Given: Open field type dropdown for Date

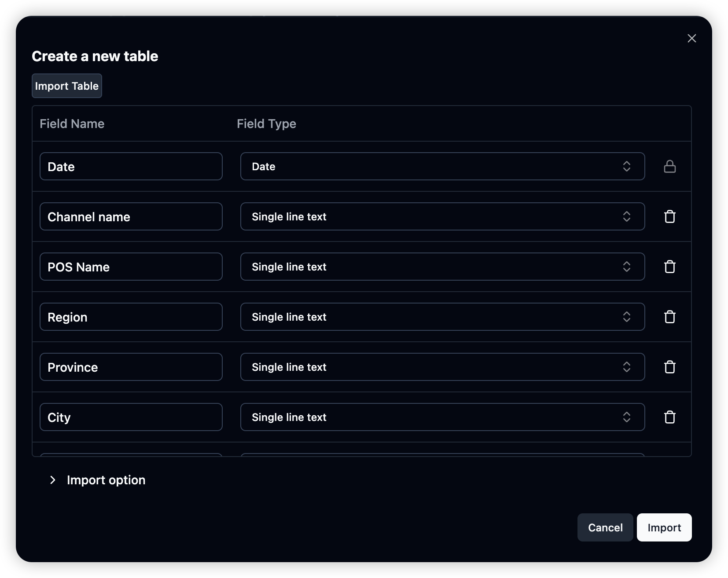Looking at the screenshot, I should (442, 166).
